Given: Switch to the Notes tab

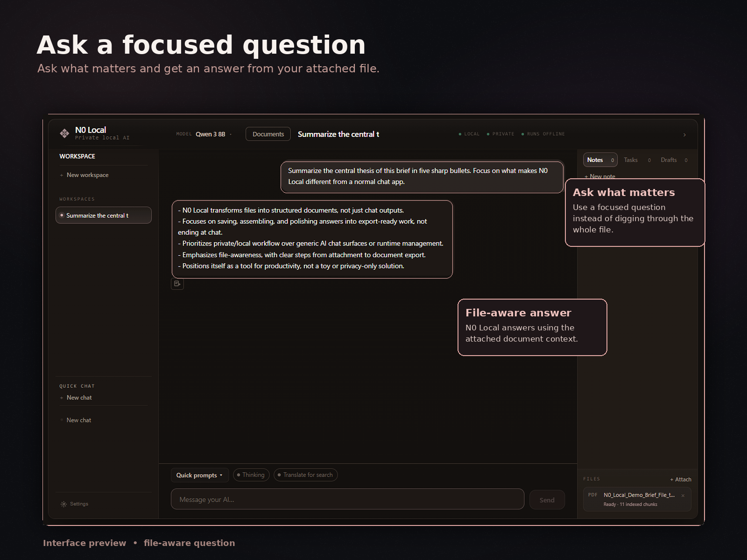Looking at the screenshot, I should tap(600, 160).
